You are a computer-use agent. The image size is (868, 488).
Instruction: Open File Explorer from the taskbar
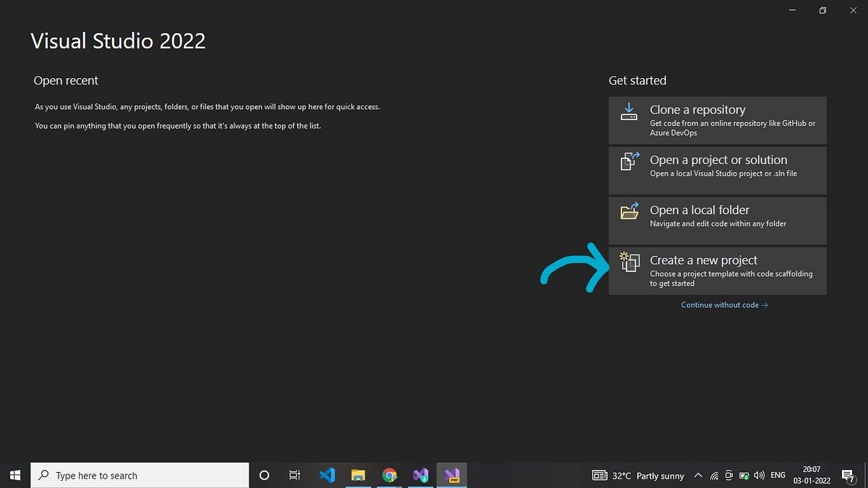[358, 475]
